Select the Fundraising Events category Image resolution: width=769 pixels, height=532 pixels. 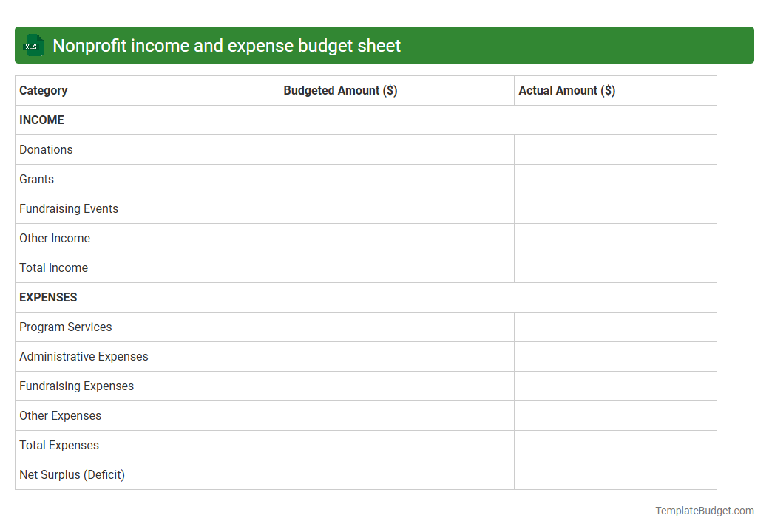pyautogui.click(x=69, y=208)
